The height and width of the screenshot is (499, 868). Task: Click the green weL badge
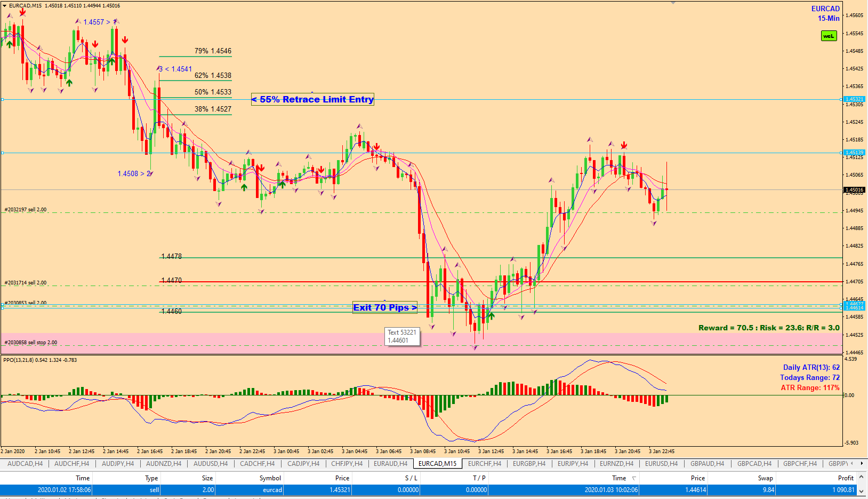point(829,36)
